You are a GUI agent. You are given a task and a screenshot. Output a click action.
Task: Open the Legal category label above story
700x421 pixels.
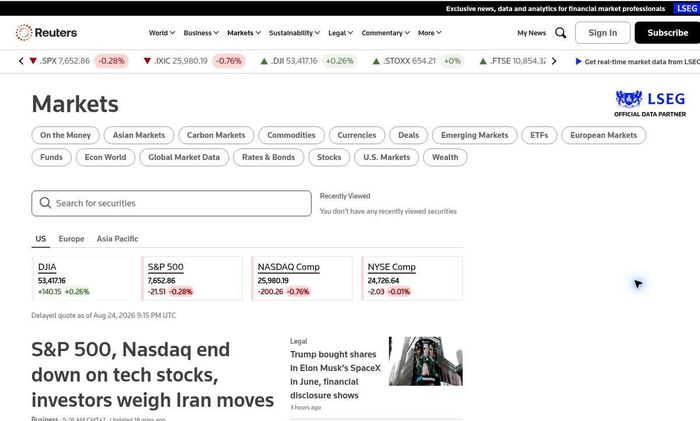(x=299, y=341)
